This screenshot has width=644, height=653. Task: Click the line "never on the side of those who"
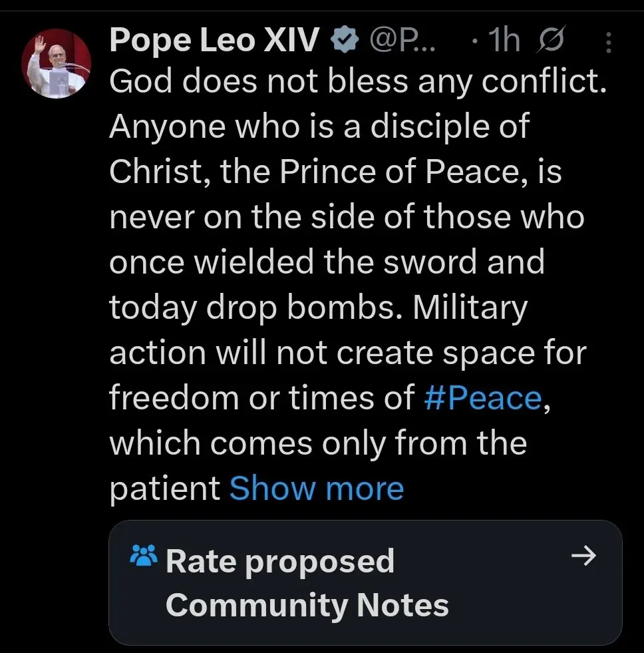pyautogui.click(x=347, y=216)
